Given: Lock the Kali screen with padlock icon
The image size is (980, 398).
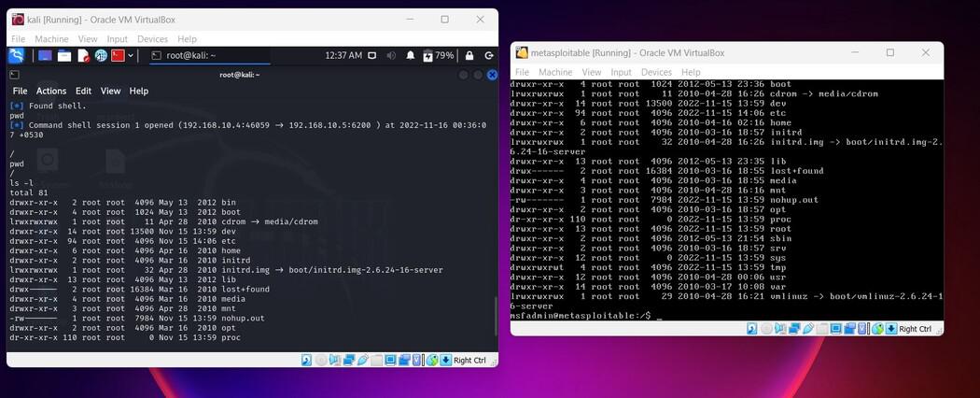Looking at the screenshot, I should pyautogui.click(x=469, y=56).
